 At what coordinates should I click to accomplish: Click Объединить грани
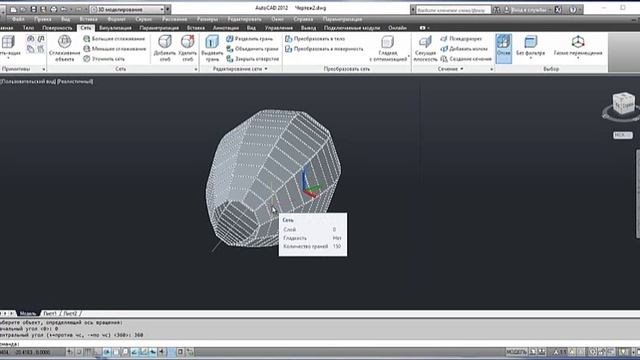[x=252, y=49]
